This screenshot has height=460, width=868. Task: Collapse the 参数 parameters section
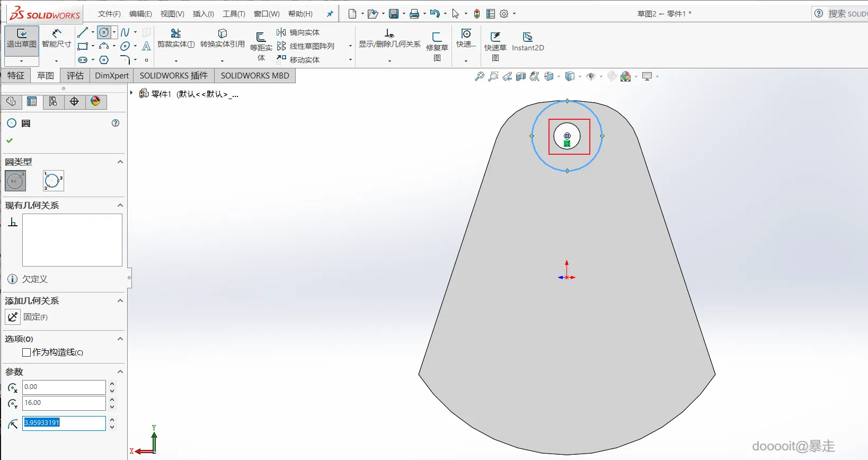pyautogui.click(x=120, y=372)
